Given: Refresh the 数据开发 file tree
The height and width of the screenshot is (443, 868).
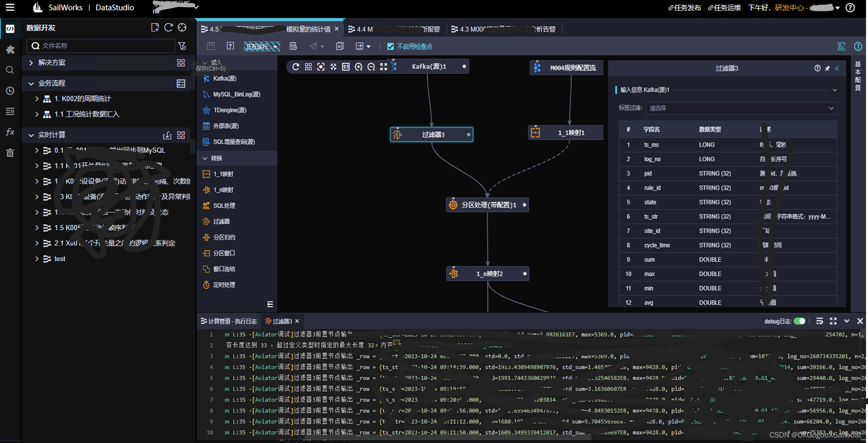Looking at the screenshot, I should 169,27.
